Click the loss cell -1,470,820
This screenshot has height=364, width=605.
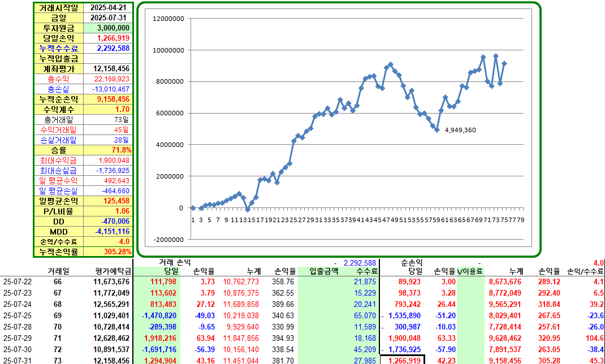[160, 316]
